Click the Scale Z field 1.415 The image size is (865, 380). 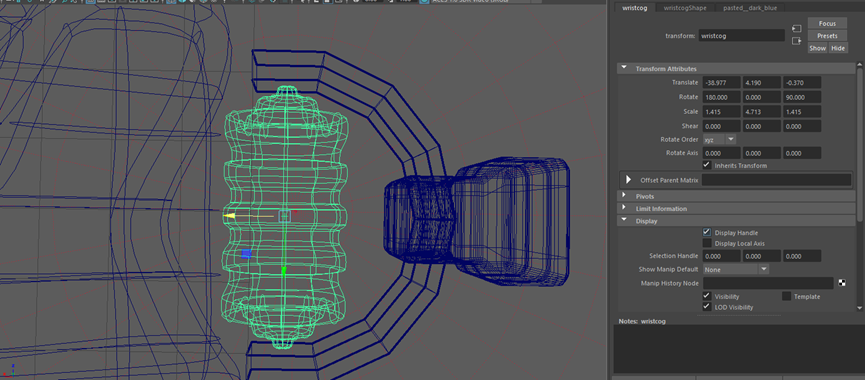pos(802,111)
